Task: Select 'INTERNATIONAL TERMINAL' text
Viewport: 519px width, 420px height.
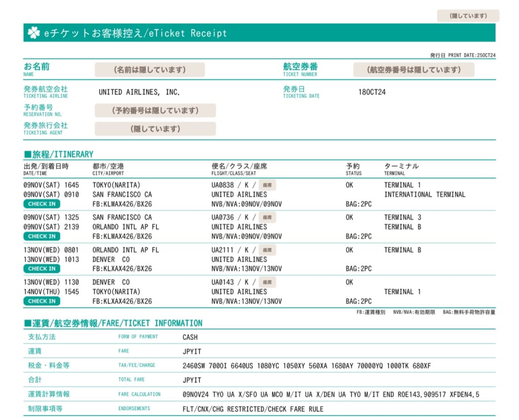Action: pos(425,195)
